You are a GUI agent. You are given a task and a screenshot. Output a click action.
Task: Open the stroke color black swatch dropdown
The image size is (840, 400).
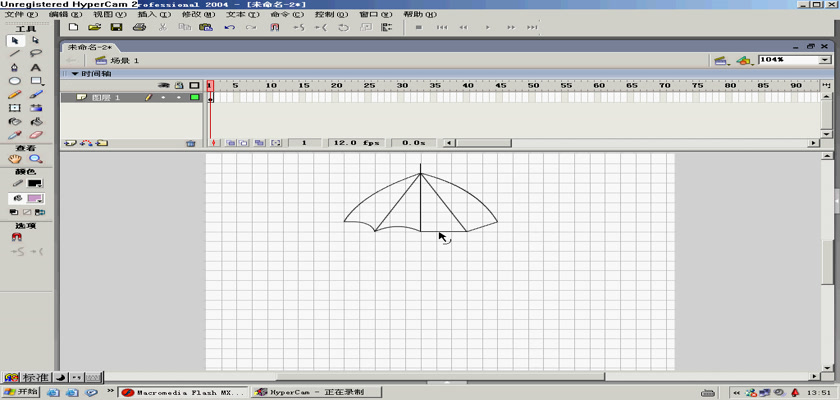tap(35, 184)
